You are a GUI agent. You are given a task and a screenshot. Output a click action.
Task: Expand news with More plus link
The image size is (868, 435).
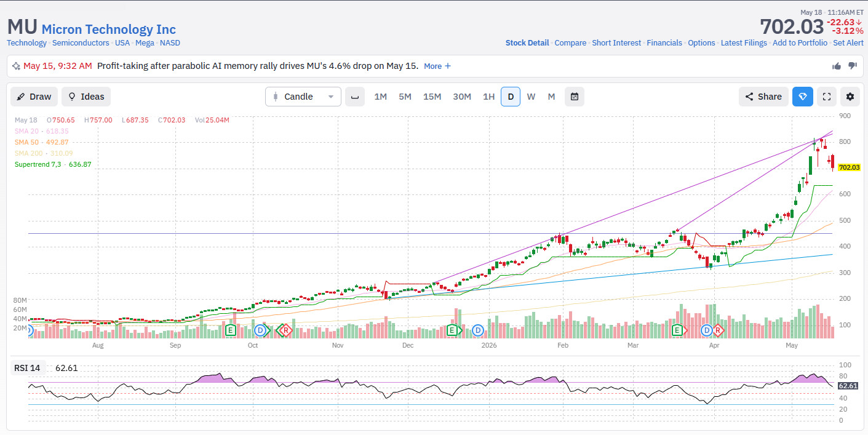point(437,66)
